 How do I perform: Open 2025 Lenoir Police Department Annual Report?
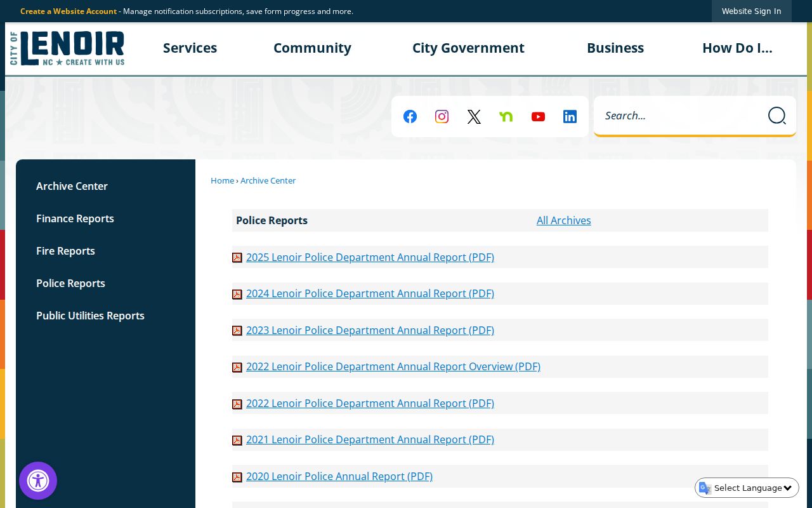[x=370, y=257]
